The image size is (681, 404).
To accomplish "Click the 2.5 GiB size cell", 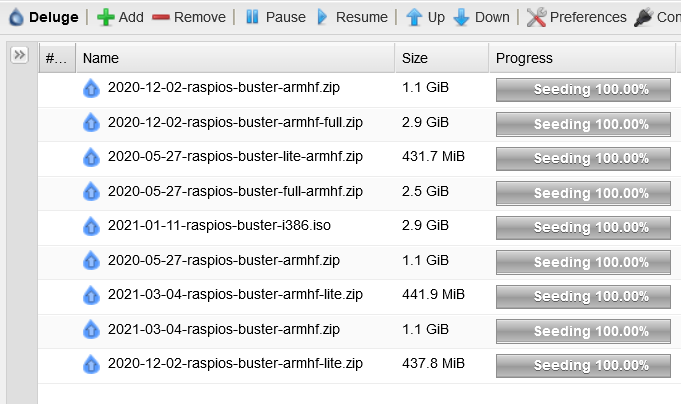I will 425,191.
